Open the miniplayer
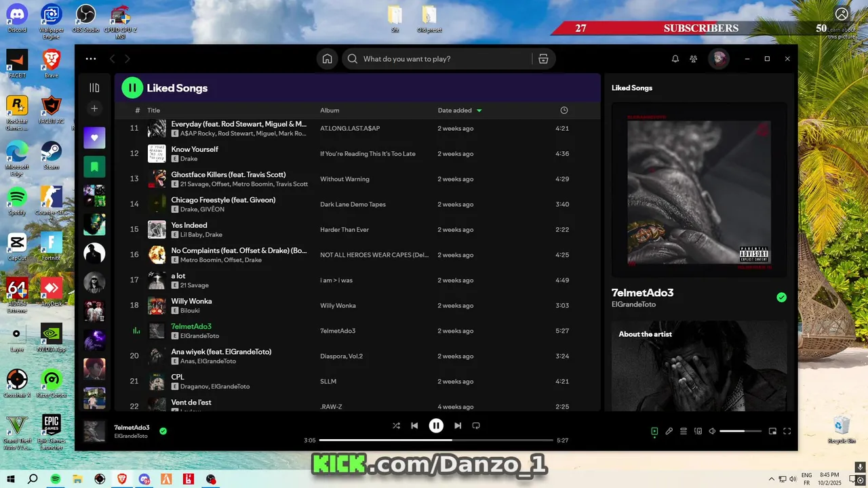This screenshot has height=488, width=868. click(772, 431)
